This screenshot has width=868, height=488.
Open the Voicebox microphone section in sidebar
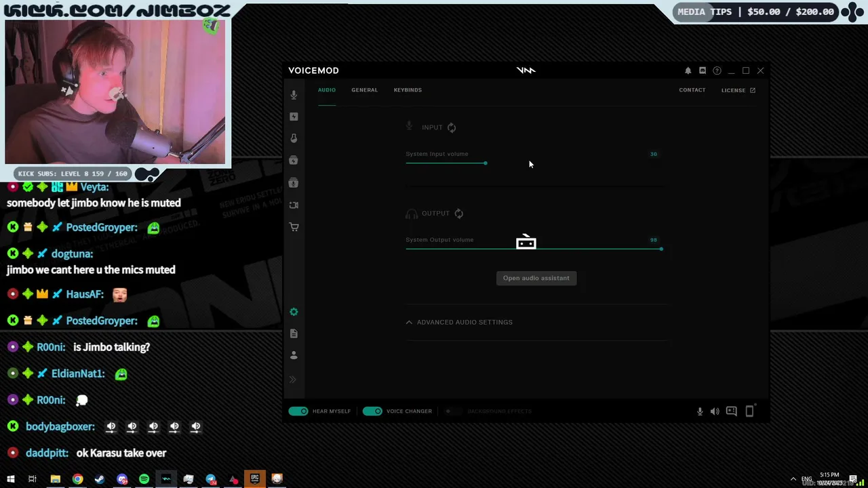click(294, 95)
